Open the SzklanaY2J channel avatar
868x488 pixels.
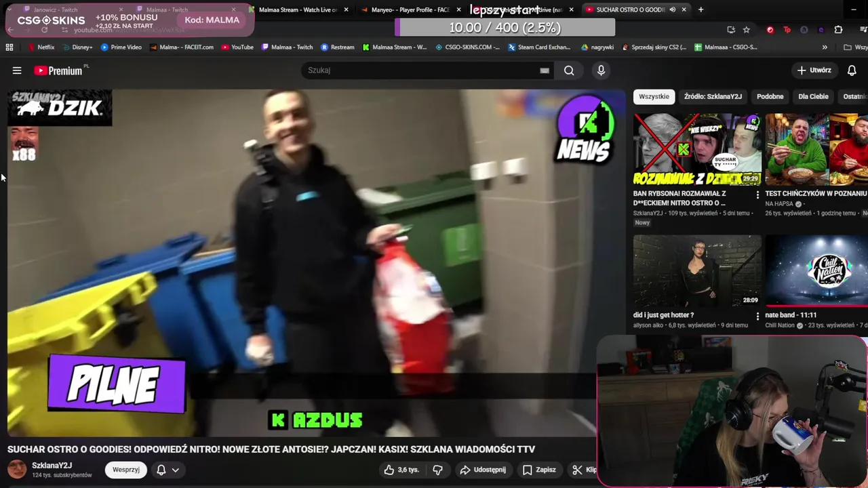click(x=17, y=469)
